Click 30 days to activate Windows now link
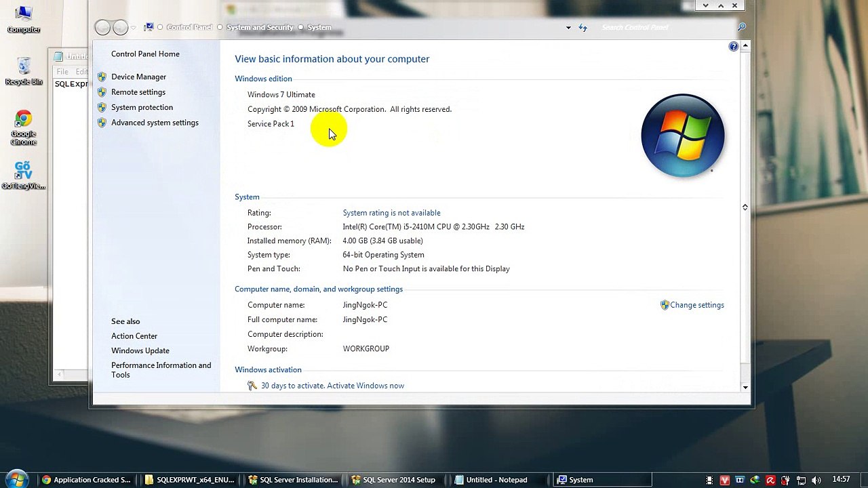 coord(332,386)
